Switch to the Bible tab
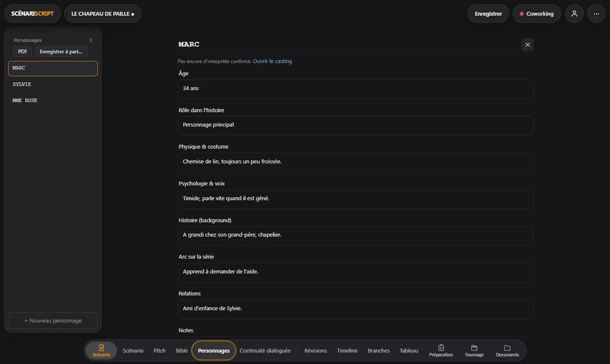 point(182,350)
